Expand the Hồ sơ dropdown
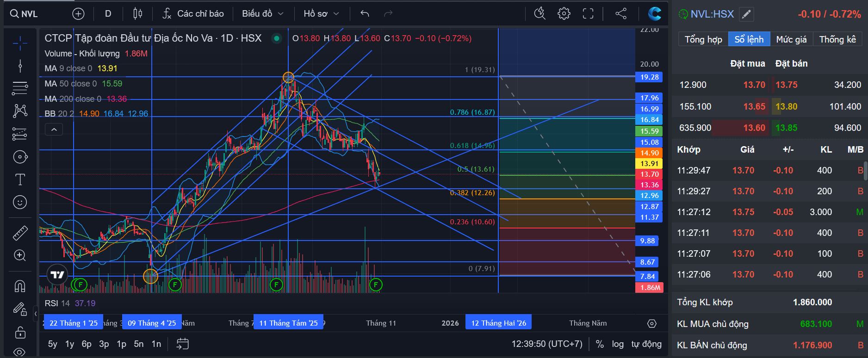 point(321,14)
